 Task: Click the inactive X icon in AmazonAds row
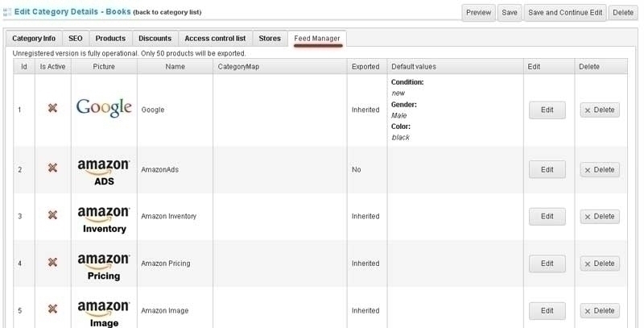pos(52,168)
